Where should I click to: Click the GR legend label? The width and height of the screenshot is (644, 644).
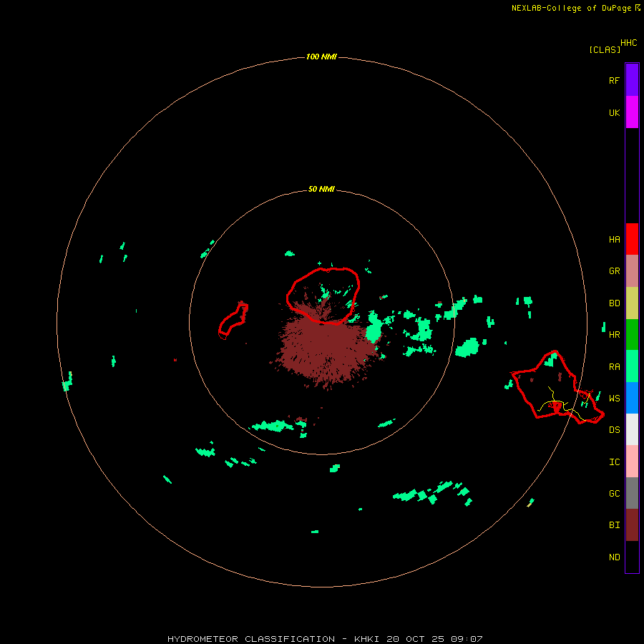614,271
